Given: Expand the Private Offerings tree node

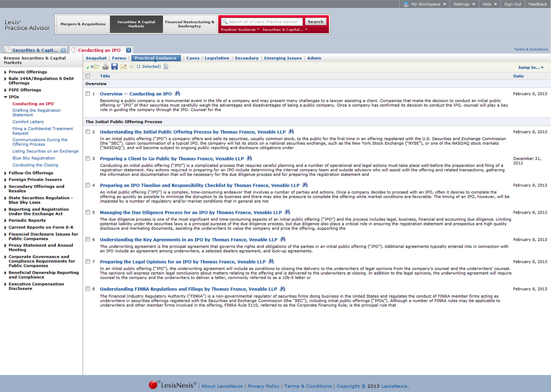Looking at the screenshot, I should [5, 72].
